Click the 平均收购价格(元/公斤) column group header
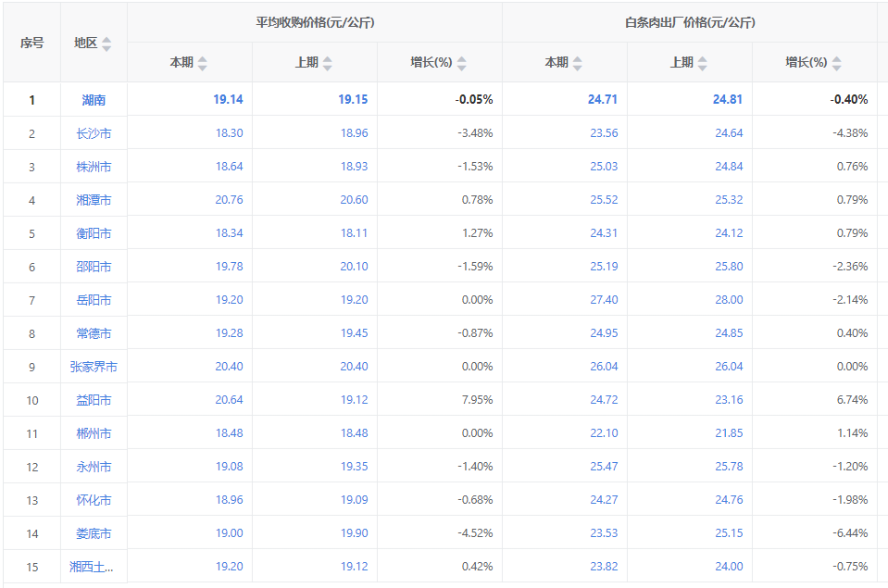The image size is (888, 588). click(315, 22)
